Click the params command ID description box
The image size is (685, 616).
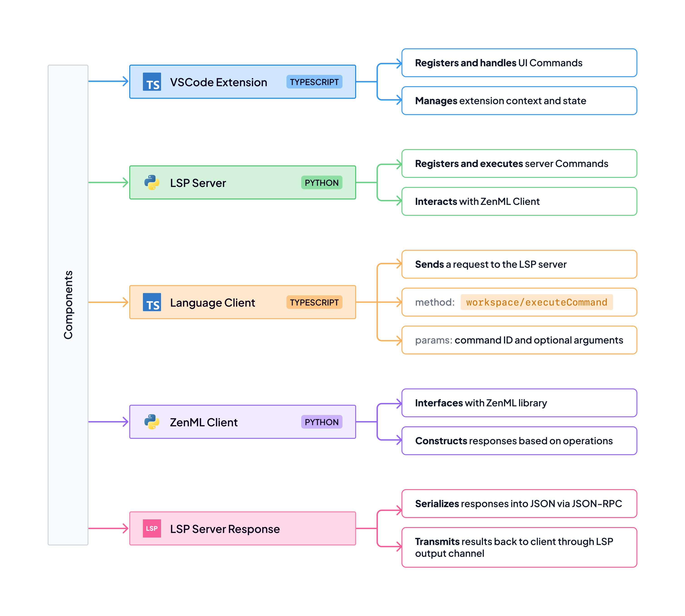click(x=519, y=340)
